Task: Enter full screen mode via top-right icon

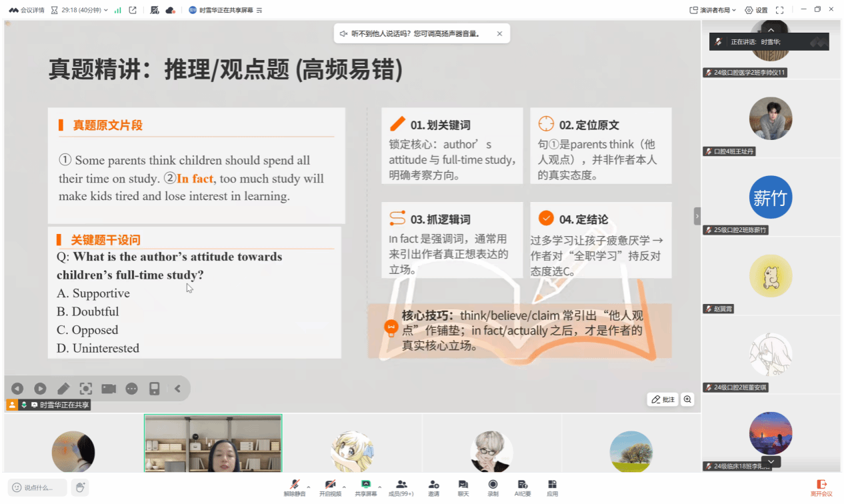Action: 779,10
